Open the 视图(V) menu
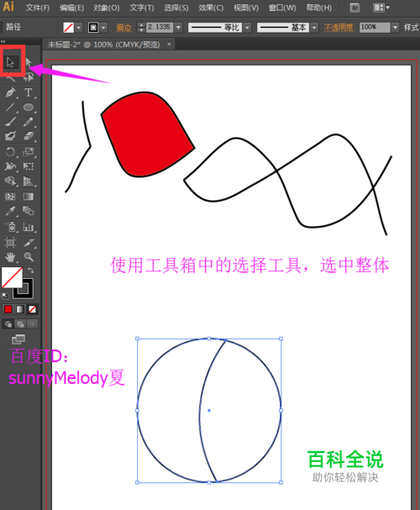Viewport: 420px width, 510px height. [x=246, y=8]
